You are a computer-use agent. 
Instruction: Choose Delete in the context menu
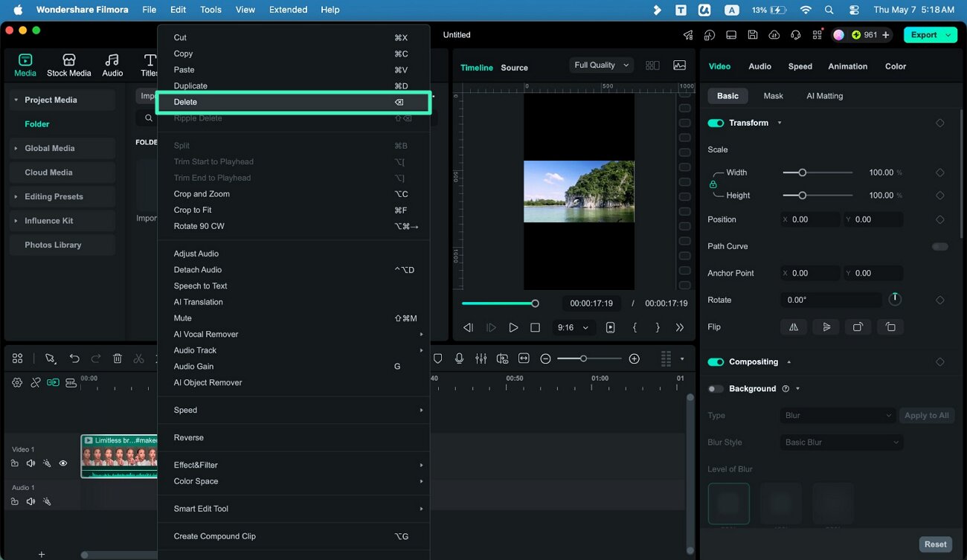pos(293,102)
